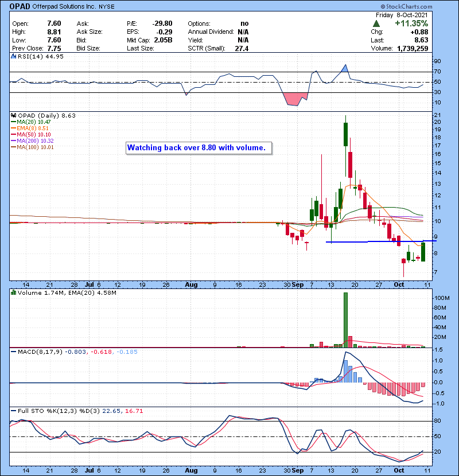Screen dimensions: 459x476
Task: Select the OPAD ticker symbol in the header
Action: click(20, 6)
